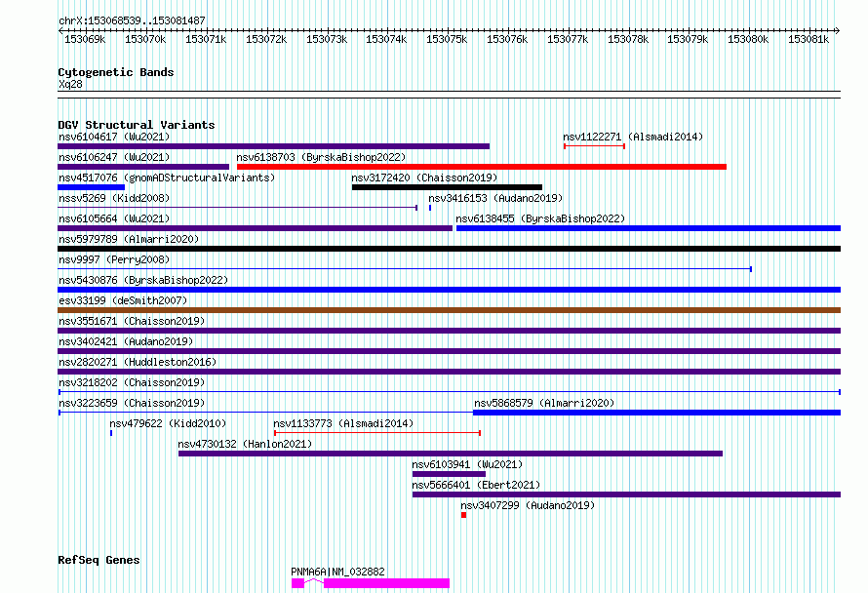Click nsv4517076 (gnomADStructuralVariants) label
Viewport: 868px width, 593px height.
click(167, 178)
